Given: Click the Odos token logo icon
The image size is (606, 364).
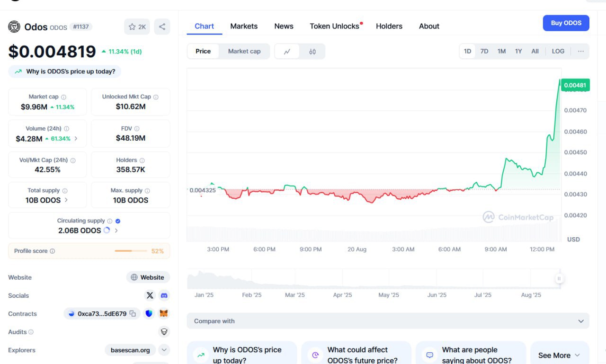Looking at the screenshot, I should point(14,27).
